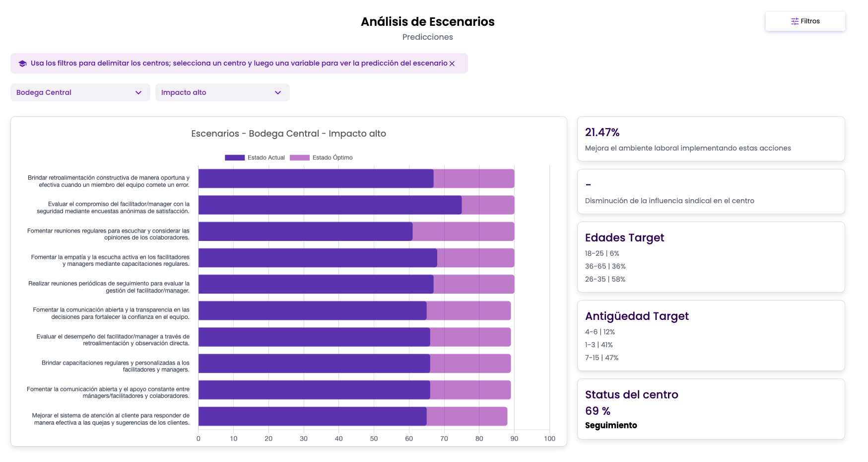
Task: Expand the Impacto alto variable dropdown
Action: coord(222,92)
